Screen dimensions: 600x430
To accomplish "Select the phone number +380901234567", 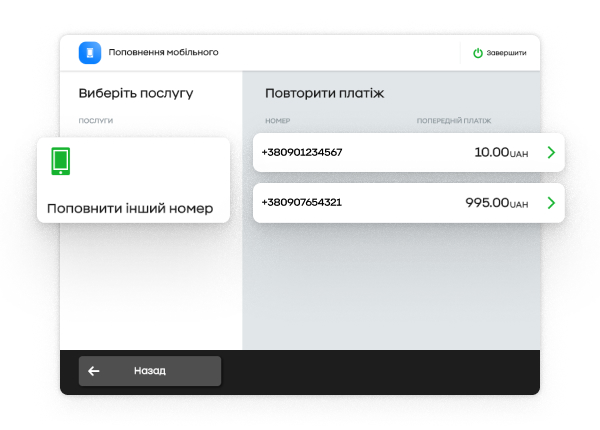I will point(302,153).
